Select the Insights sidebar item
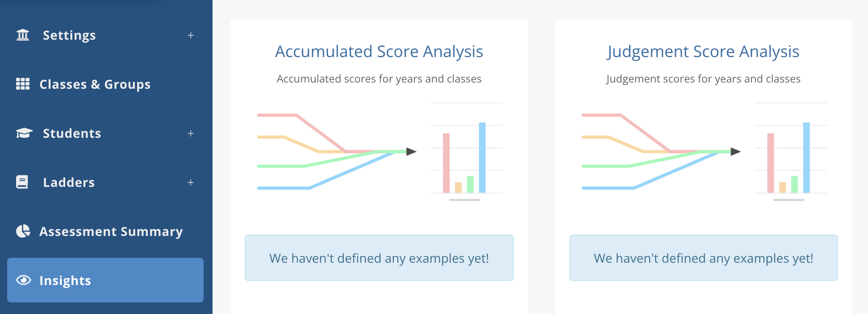 [x=105, y=280]
